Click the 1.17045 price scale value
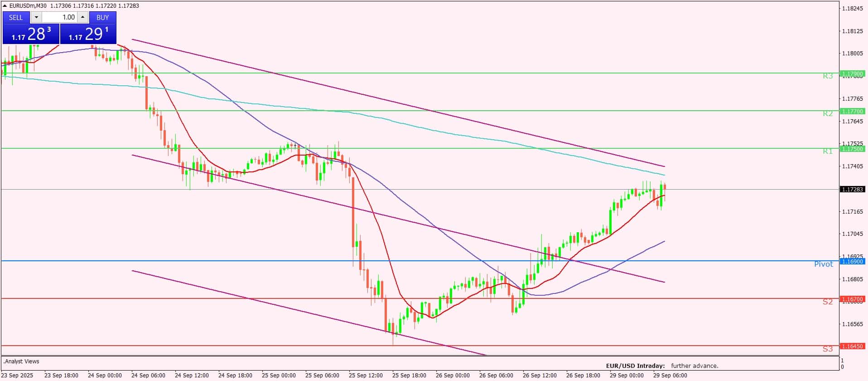 click(x=852, y=234)
